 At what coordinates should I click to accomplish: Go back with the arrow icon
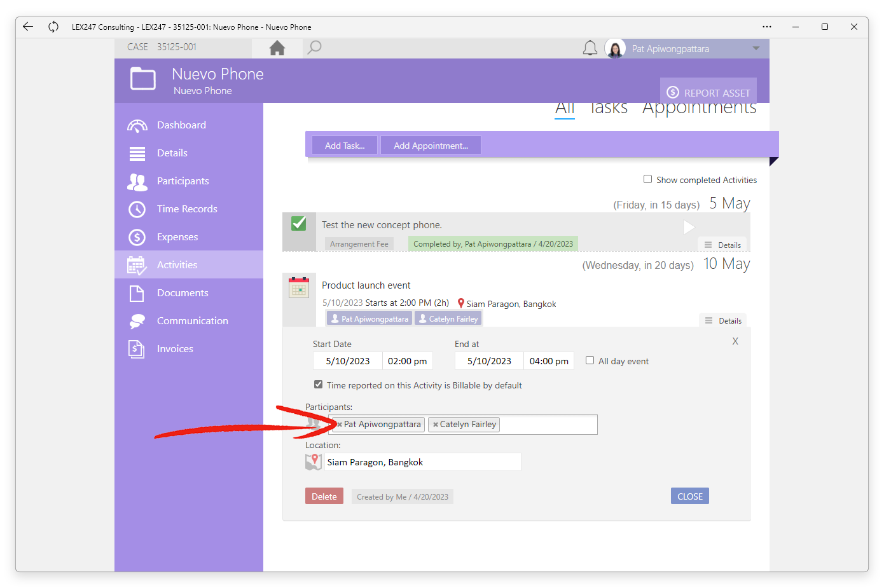(28, 27)
